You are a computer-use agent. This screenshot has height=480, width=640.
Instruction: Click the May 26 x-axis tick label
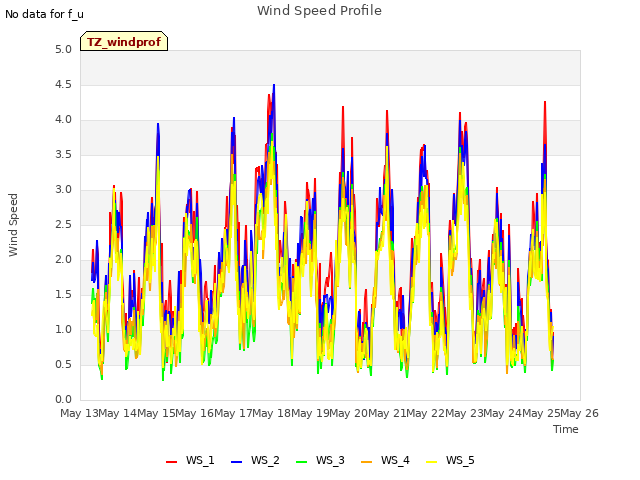579,413
